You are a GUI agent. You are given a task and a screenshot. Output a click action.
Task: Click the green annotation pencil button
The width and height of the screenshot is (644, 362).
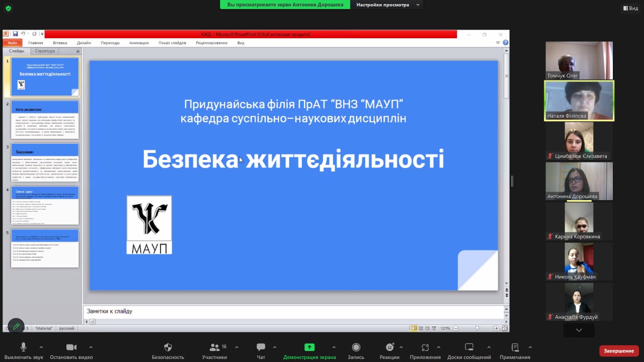pyautogui.click(x=16, y=326)
